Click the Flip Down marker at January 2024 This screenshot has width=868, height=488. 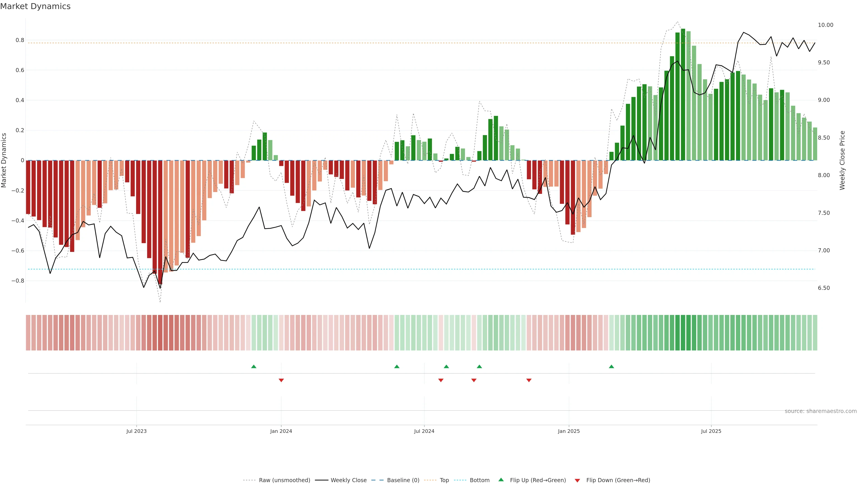click(281, 380)
